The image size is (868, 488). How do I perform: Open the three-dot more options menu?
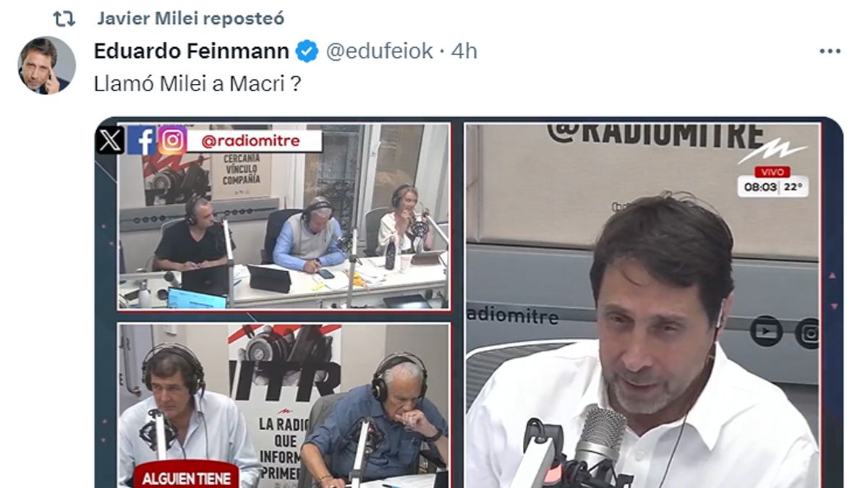coord(830,52)
